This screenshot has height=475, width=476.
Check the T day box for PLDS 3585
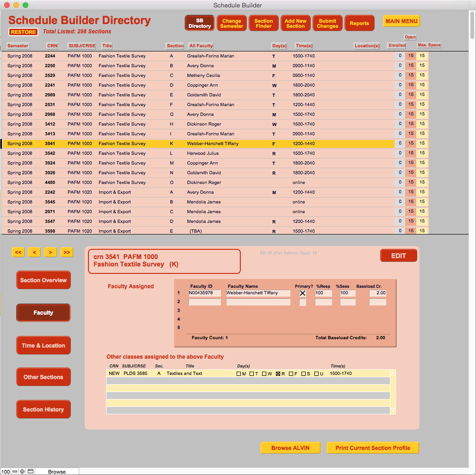click(x=251, y=374)
